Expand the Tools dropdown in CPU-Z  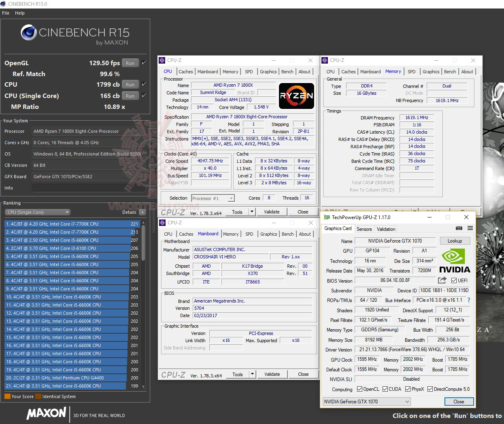pyautogui.click(x=252, y=211)
